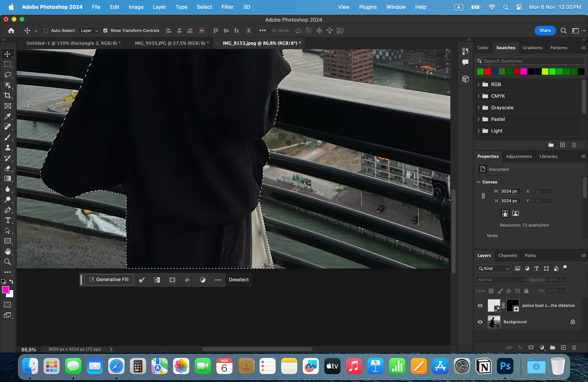Select the Eyedropper tool
The width and height of the screenshot is (588, 382).
coord(8,116)
